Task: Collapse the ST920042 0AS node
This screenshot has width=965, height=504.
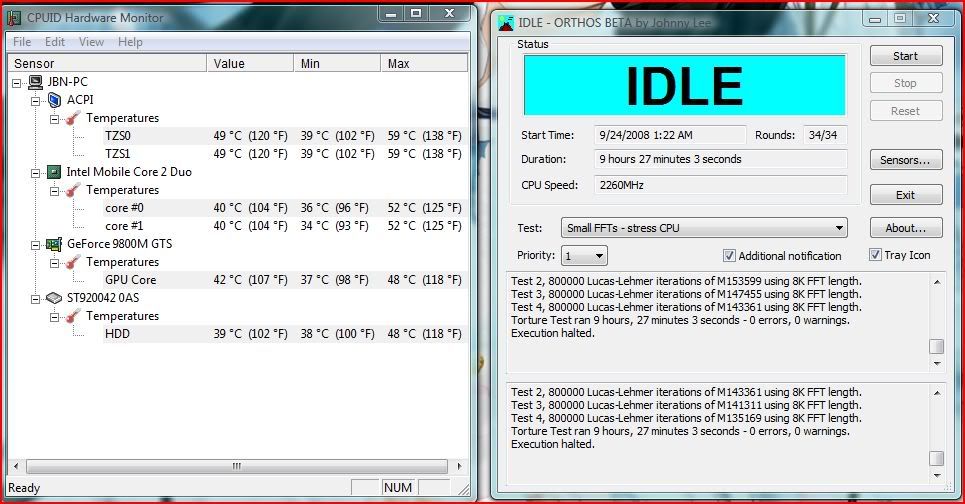Action: [36, 299]
